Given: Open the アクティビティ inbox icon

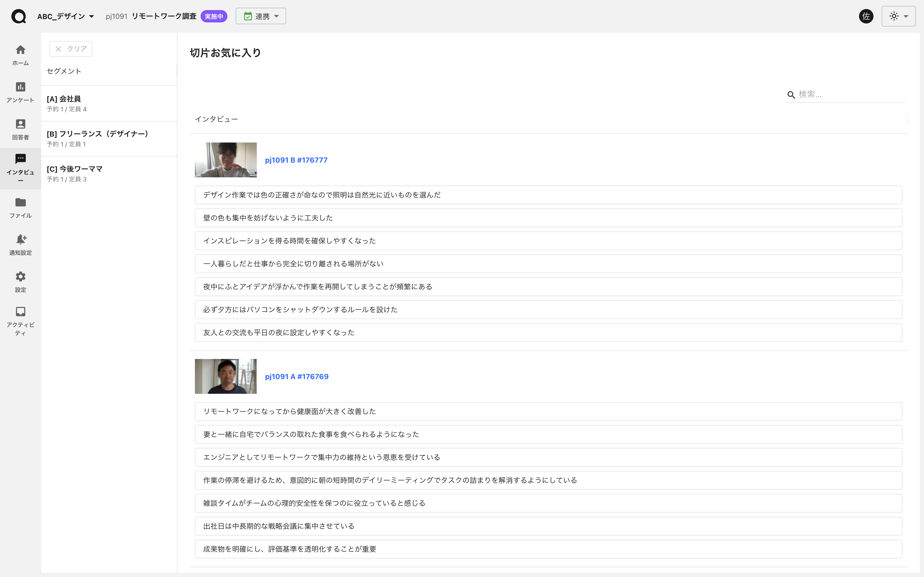Looking at the screenshot, I should 20,311.
